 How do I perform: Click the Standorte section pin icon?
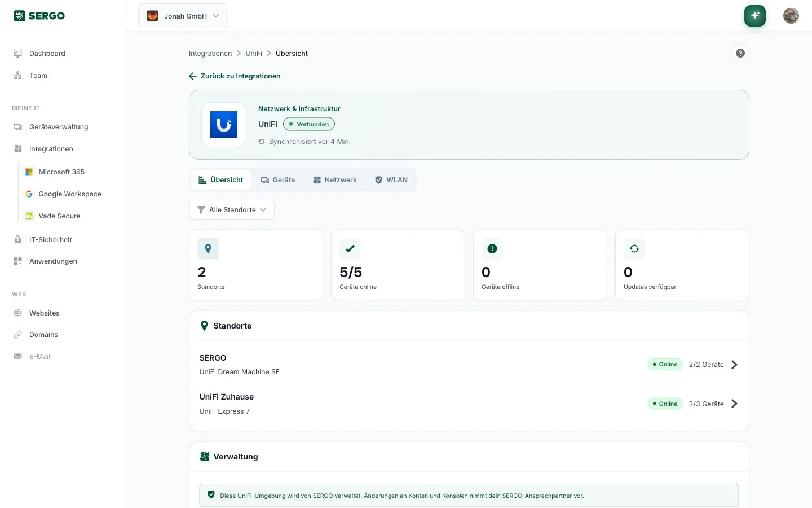[204, 326]
